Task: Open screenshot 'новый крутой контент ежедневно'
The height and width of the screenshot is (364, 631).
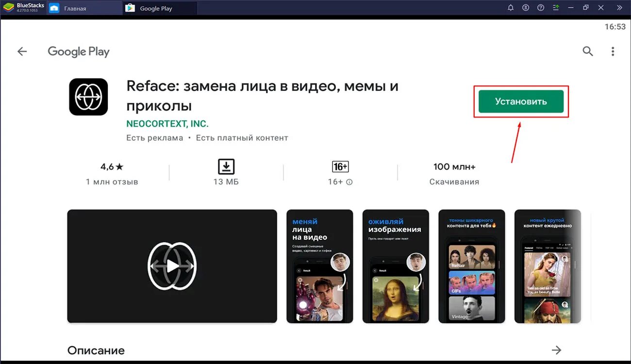Action: point(548,266)
